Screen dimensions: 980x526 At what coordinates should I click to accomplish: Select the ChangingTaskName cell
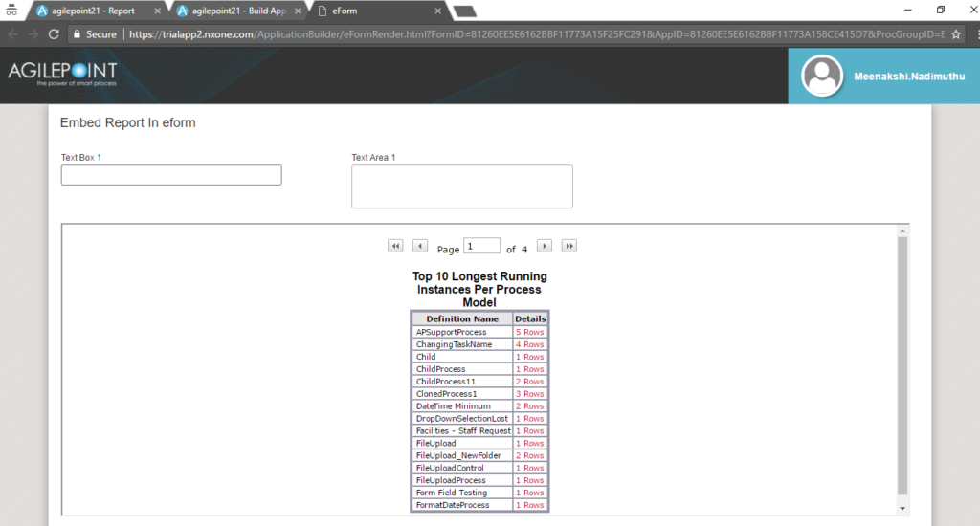pyautogui.click(x=462, y=344)
